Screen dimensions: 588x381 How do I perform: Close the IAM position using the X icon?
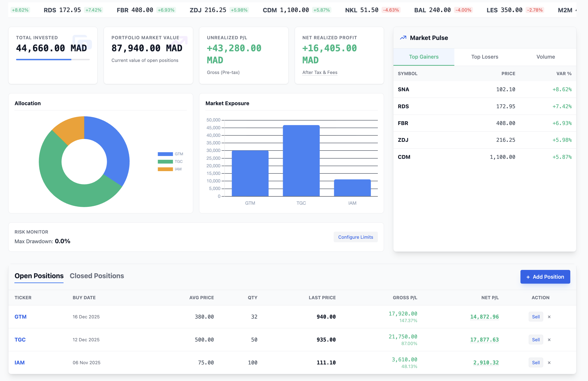(549, 363)
